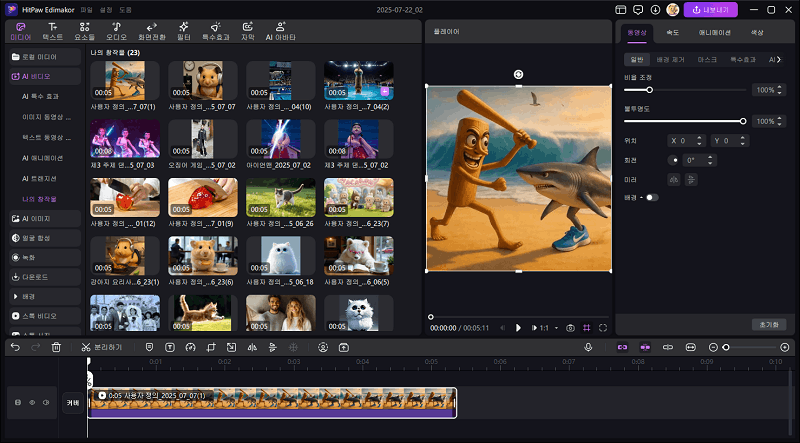Open the 필터 filters tab

[184, 31]
